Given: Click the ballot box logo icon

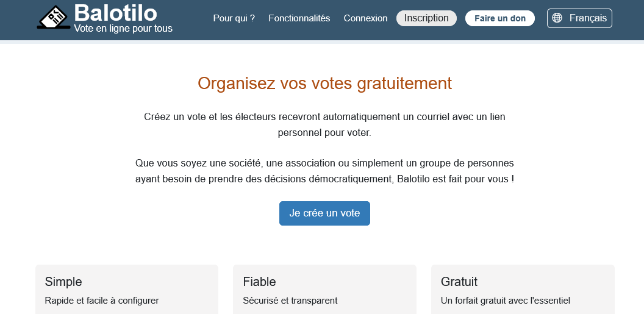Looking at the screenshot, I should click(x=54, y=18).
